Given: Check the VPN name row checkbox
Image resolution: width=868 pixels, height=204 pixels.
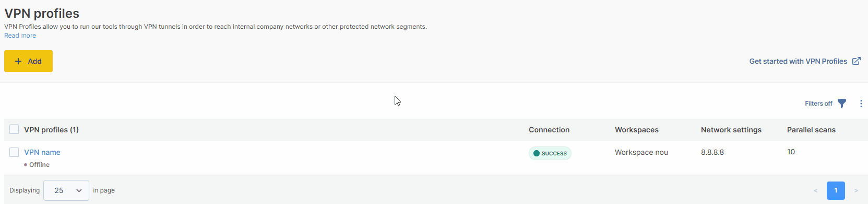Looking at the screenshot, I should point(14,152).
